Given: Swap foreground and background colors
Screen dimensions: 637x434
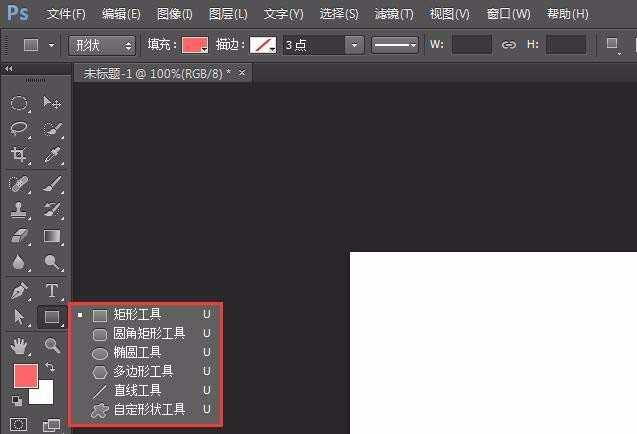Looking at the screenshot, I should click(x=51, y=368).
